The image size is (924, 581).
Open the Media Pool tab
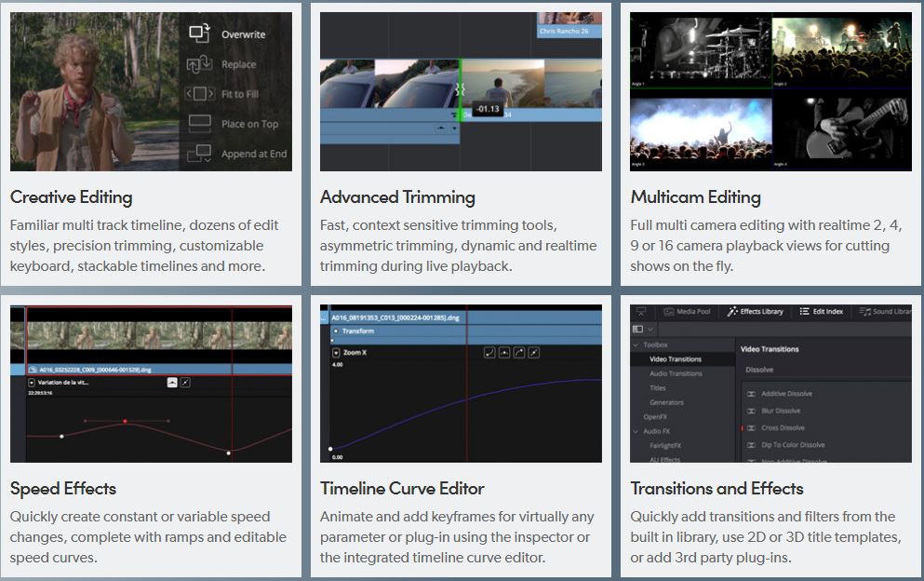687,311
